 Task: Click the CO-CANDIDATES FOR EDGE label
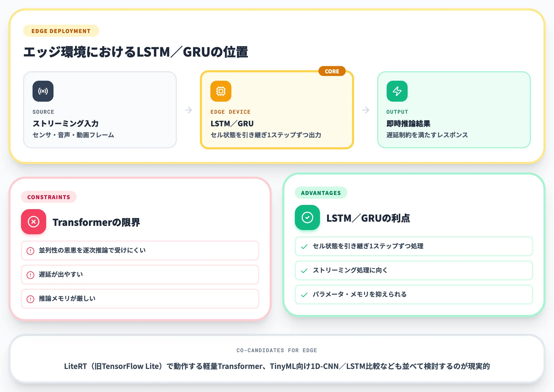(277, 350)
